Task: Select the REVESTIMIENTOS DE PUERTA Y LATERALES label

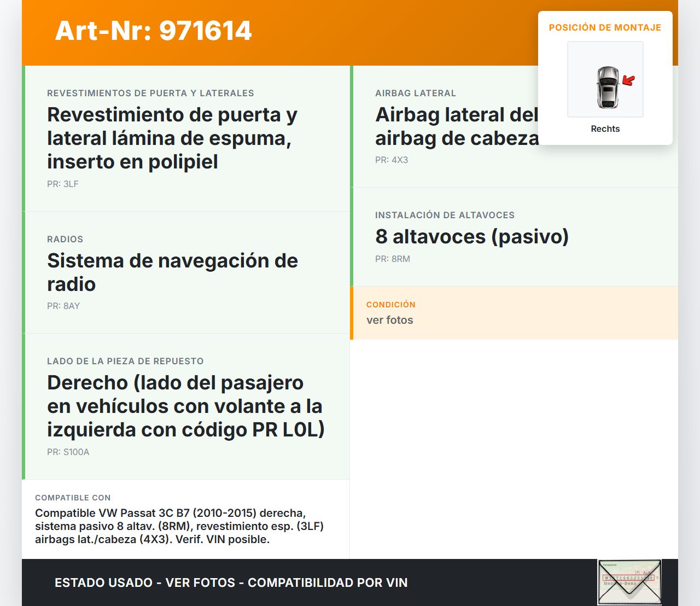Action: pyautogui.click(x=150, y=93)
